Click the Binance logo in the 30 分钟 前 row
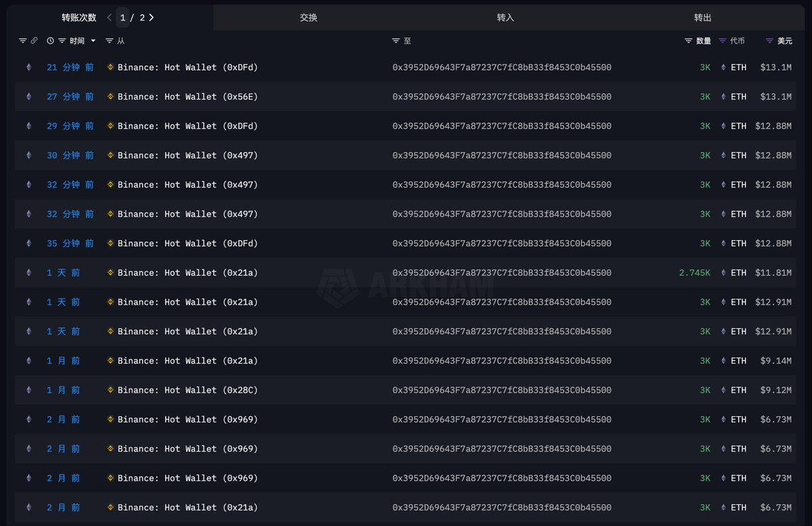This screenshot has height=526, width=812. point(111,156)
